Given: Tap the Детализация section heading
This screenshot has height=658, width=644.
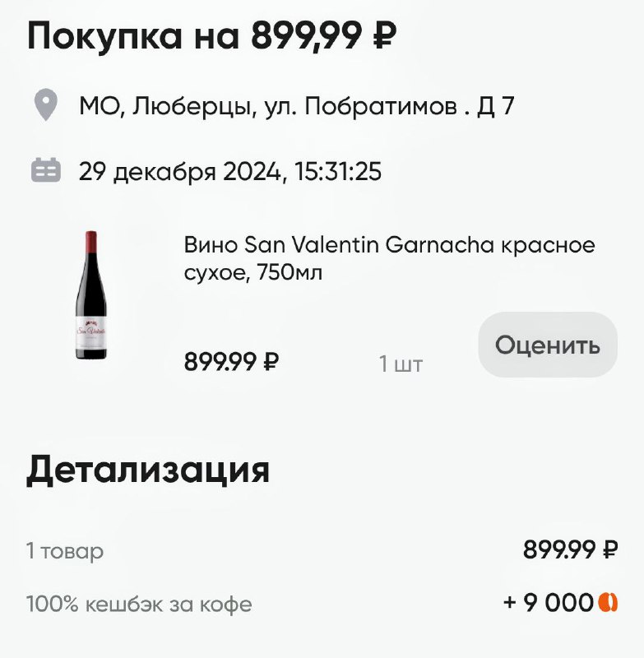Looking at the screenshot, I should (x=148, y=470).
